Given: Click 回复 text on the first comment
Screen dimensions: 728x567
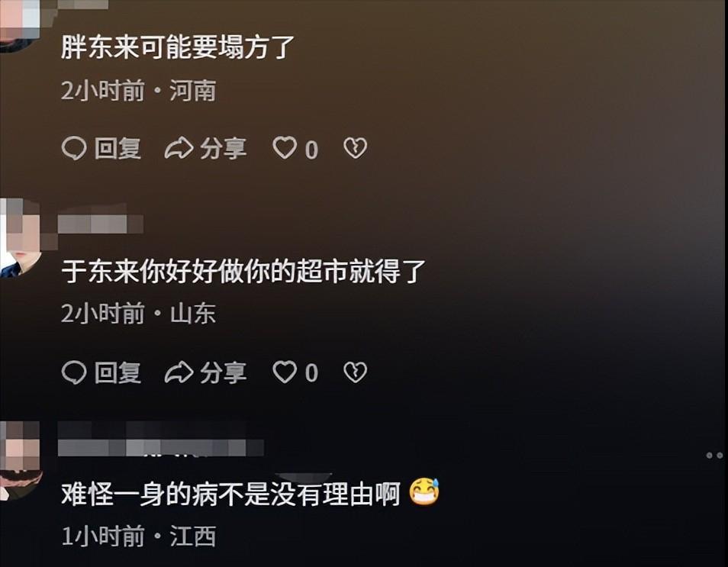Looking at the screenshot, I should [x=118, y=149].
